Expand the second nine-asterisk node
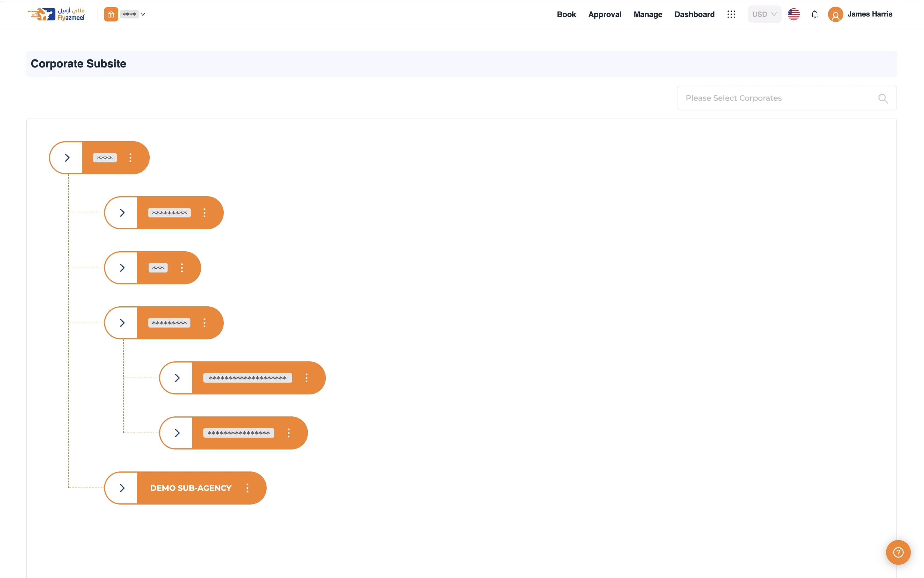Screen dimensions: 924x578 click(x=122, y=323)
